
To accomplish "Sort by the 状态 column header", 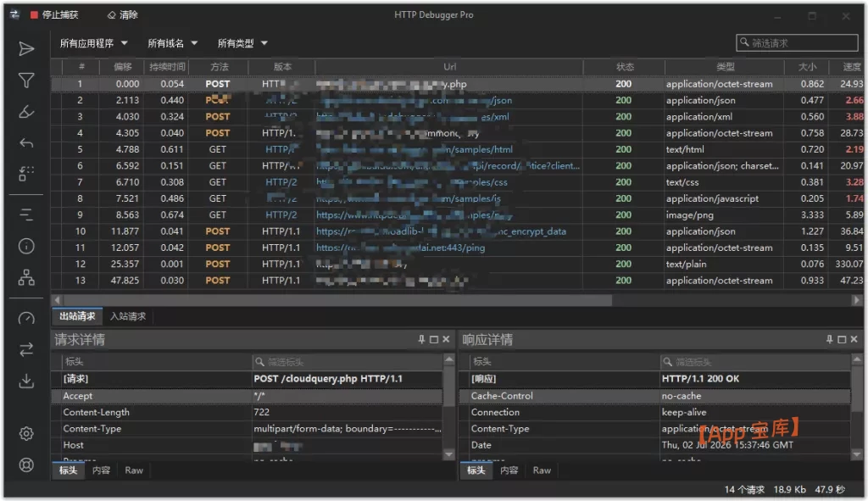I will tap(625, 67).
